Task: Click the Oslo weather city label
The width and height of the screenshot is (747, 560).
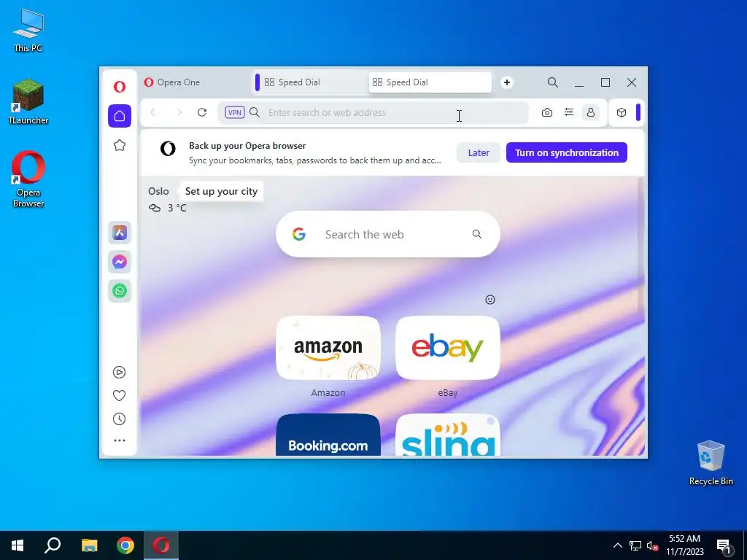Action: pyautogui.click(x=158, y=192)
